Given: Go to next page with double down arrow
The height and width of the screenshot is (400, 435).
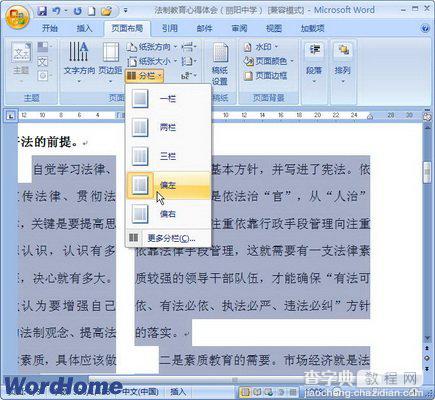Looking at the screenshot, I should click(427, 369).
